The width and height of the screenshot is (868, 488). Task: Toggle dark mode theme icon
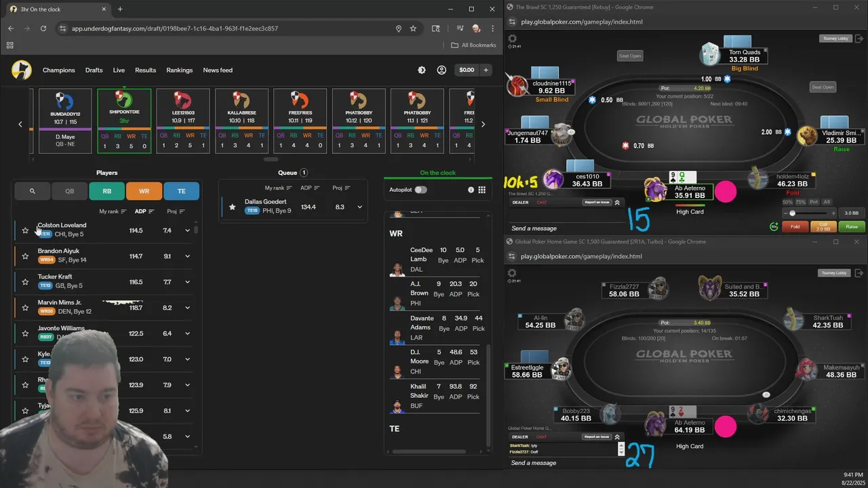point(422,70)
